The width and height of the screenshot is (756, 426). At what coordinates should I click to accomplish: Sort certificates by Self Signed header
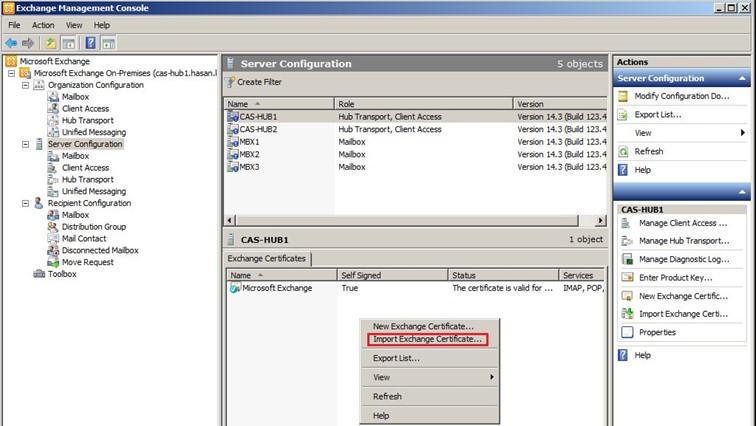click(x=392, y=275)
